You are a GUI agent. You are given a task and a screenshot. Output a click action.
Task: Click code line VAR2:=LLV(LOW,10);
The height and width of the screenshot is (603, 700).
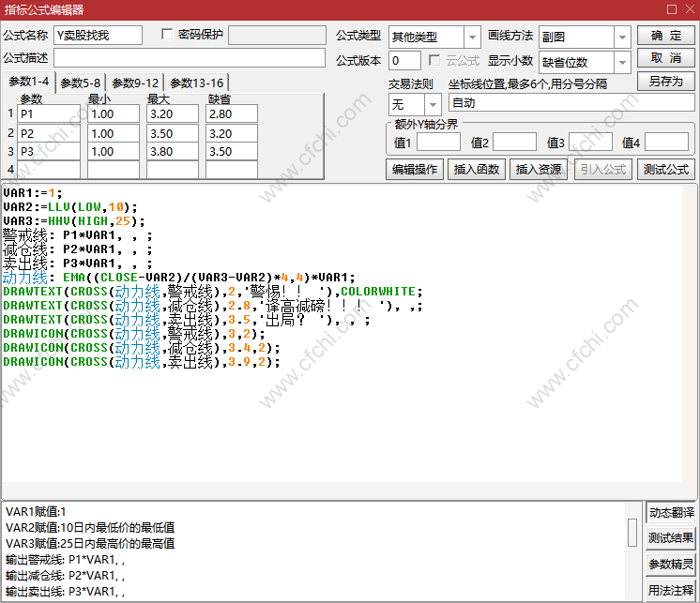(x=70, y=207)
